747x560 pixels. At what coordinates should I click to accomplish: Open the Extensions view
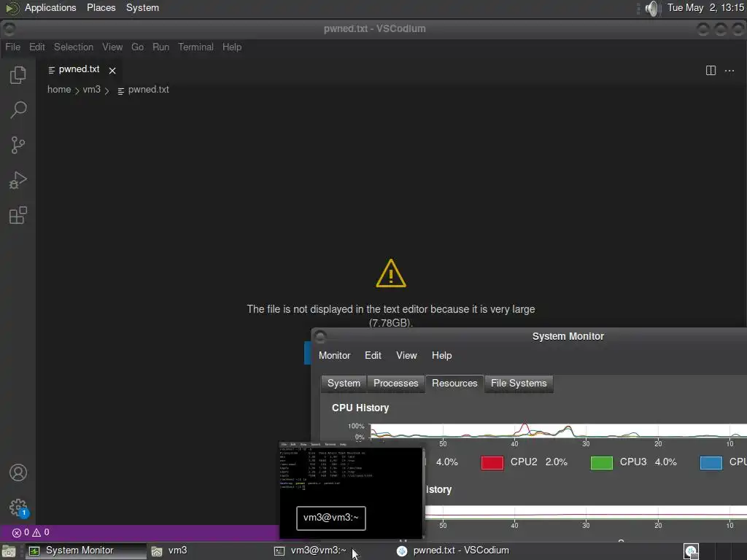(x=18, y=215)
